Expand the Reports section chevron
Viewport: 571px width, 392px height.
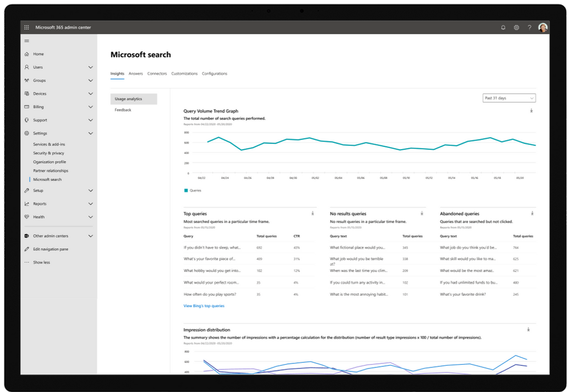point(91,204)
